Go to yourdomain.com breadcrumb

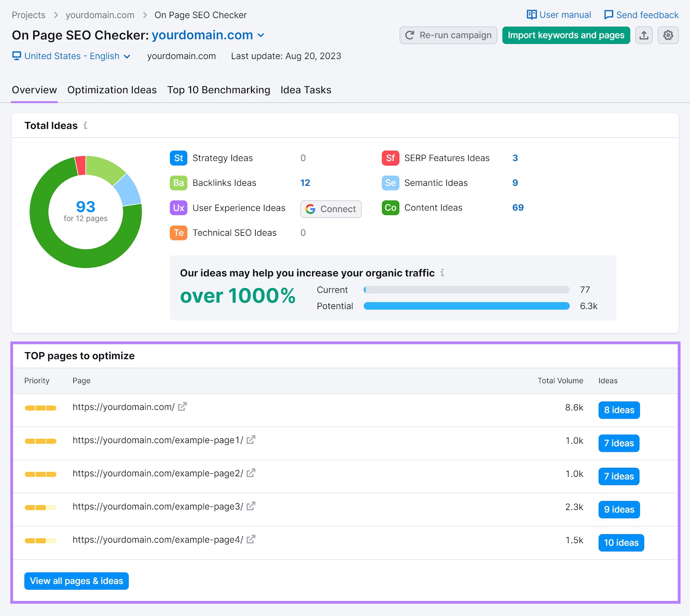point(100,15)
